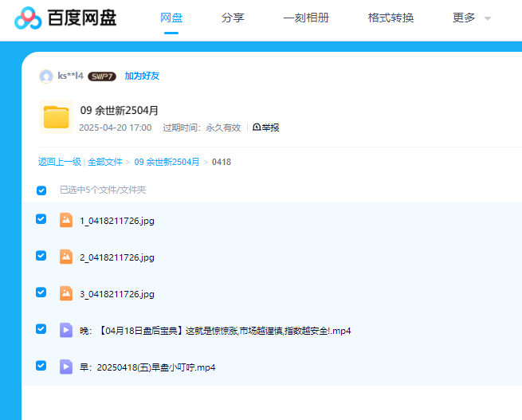Deselect the 3_0418211726.jpg checkbox
This screenshot has width=522, height=420.
point(41,292)
